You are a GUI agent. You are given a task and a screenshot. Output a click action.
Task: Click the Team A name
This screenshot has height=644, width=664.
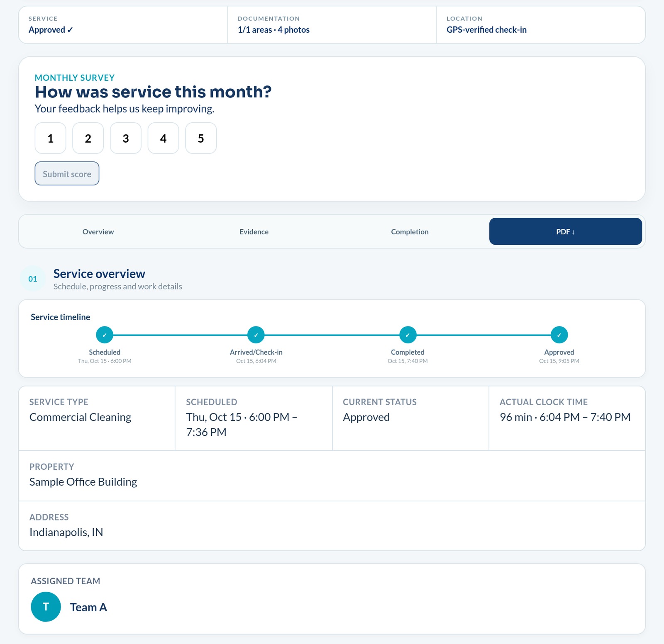[x=88, y=607]
